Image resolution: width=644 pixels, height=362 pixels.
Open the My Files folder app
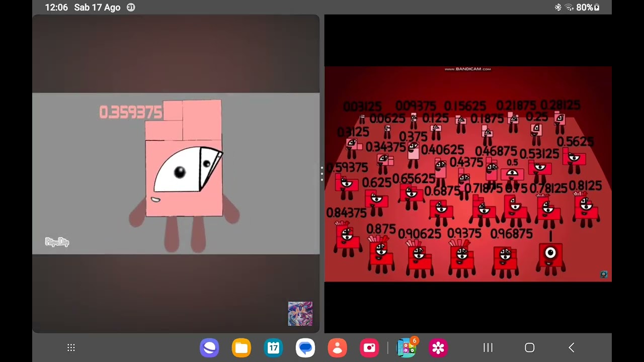point(242,347)
